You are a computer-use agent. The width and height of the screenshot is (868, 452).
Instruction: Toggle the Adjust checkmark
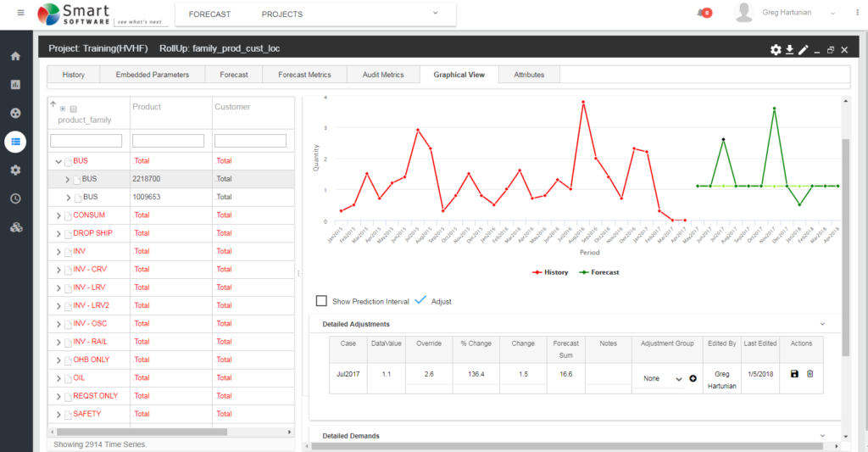click(x=420, y=300)
